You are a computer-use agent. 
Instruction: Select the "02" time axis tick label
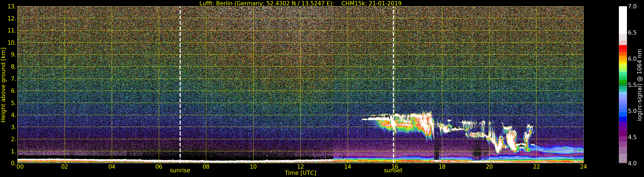pyautogui.click(x=65, y=167)
